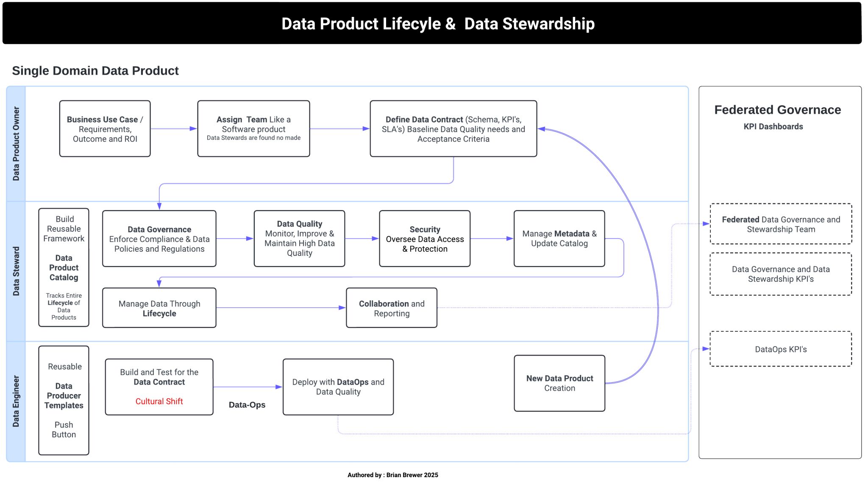Select the 'Federated Data Governance and Stewardship Team' dashed box
Viewport: 868px width, 503px height.
[781, 224]
